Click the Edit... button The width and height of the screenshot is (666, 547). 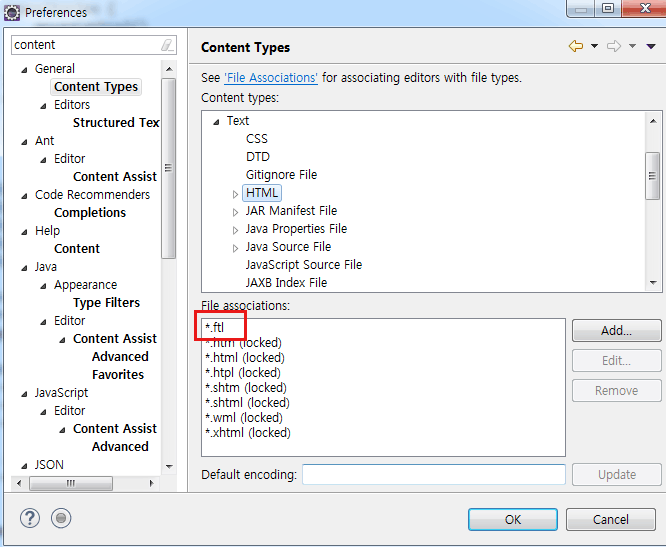[x=616, y=361]
